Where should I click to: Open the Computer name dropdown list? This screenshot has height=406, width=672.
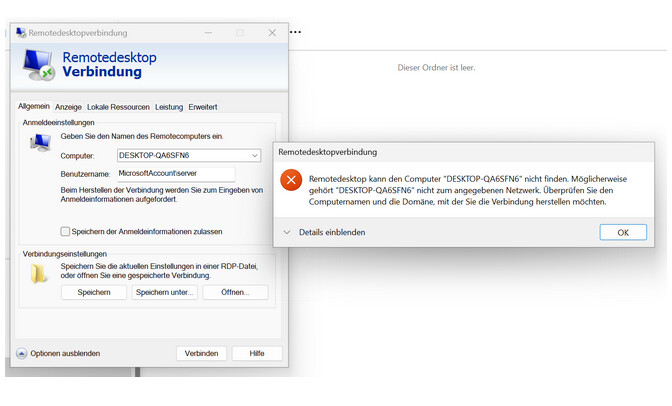click(x=255, y=156)
